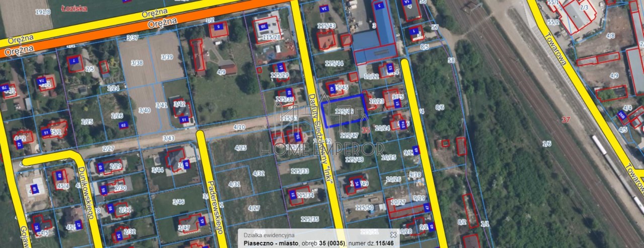Viewport: 644px width, 248px height.
Task: Click parcel 115/33
Action: (299, 171)
